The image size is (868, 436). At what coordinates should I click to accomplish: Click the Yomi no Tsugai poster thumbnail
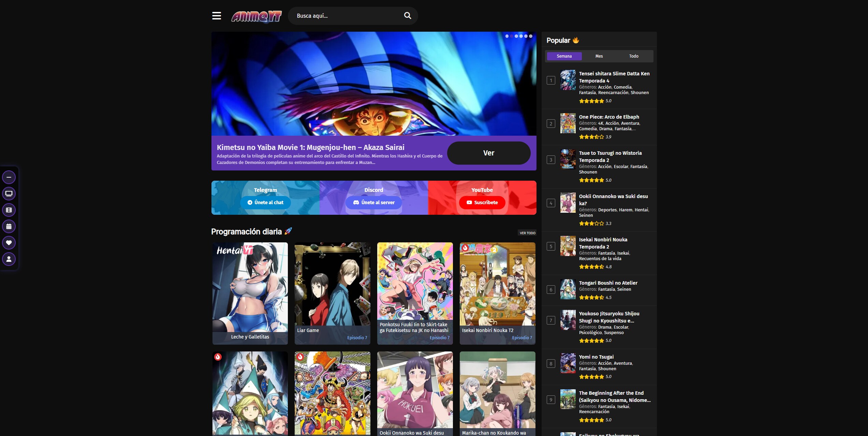pos(568,363)
